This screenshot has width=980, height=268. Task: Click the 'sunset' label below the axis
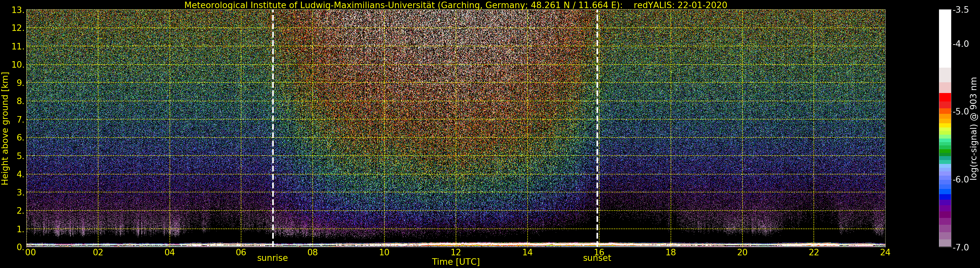click(x=597, y=258)
